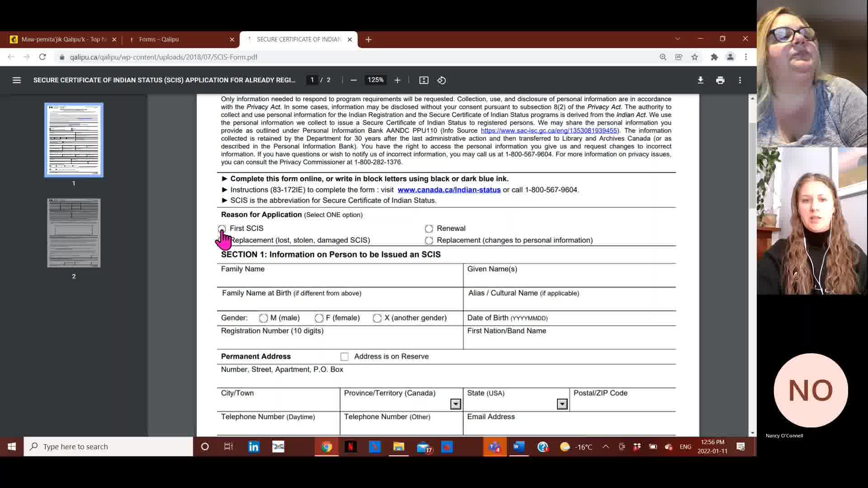Open the Mail app in taskbar
This screenshot has height=488, width=868.
424,447
